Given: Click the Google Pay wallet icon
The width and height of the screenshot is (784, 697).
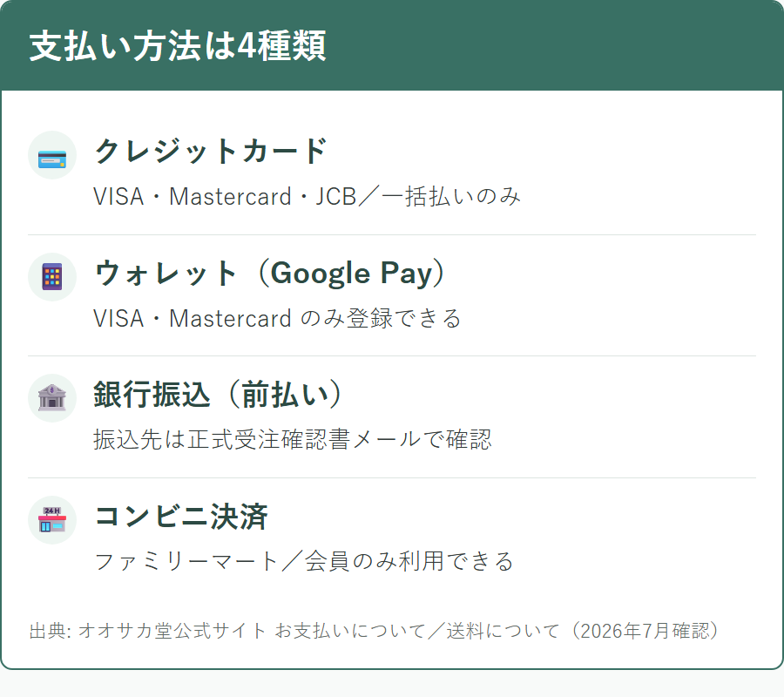Looking at the screenshot, I should 52,277.
